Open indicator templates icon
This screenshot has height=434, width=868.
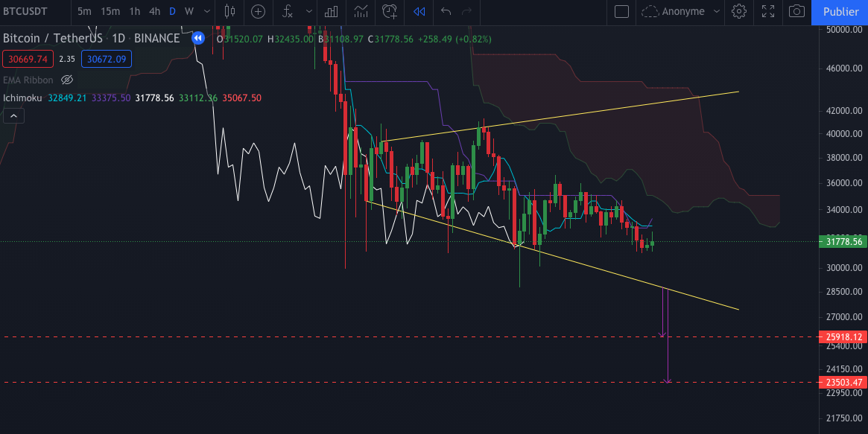tap(361, 12)
